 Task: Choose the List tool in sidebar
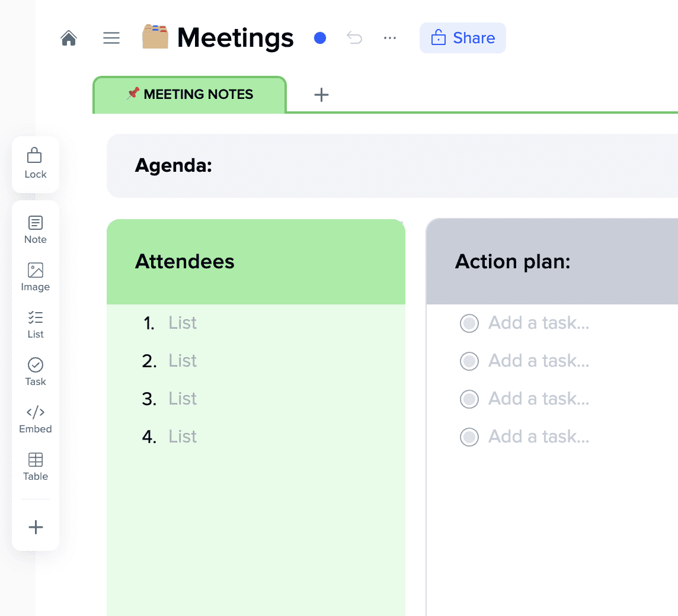coord(36,325)
